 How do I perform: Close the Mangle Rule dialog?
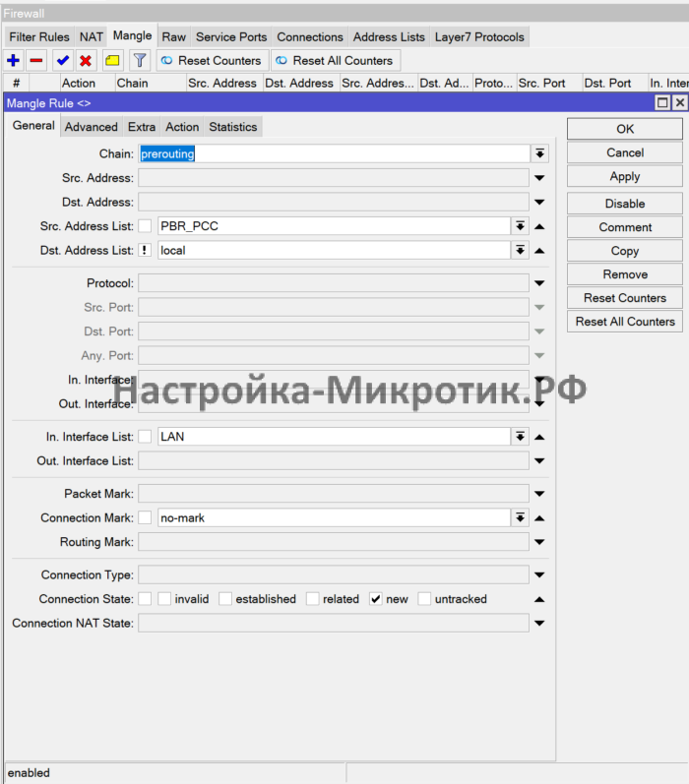tap(679, 103)
